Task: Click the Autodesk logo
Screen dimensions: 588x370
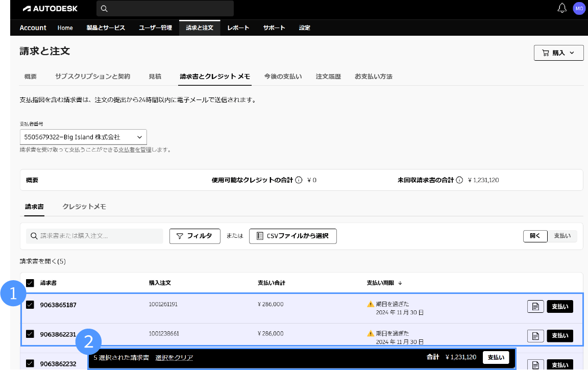Action: (48, 9)
